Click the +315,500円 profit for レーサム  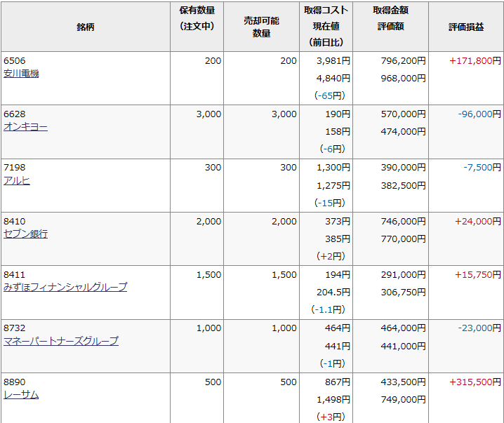click(x=475, y=382)
